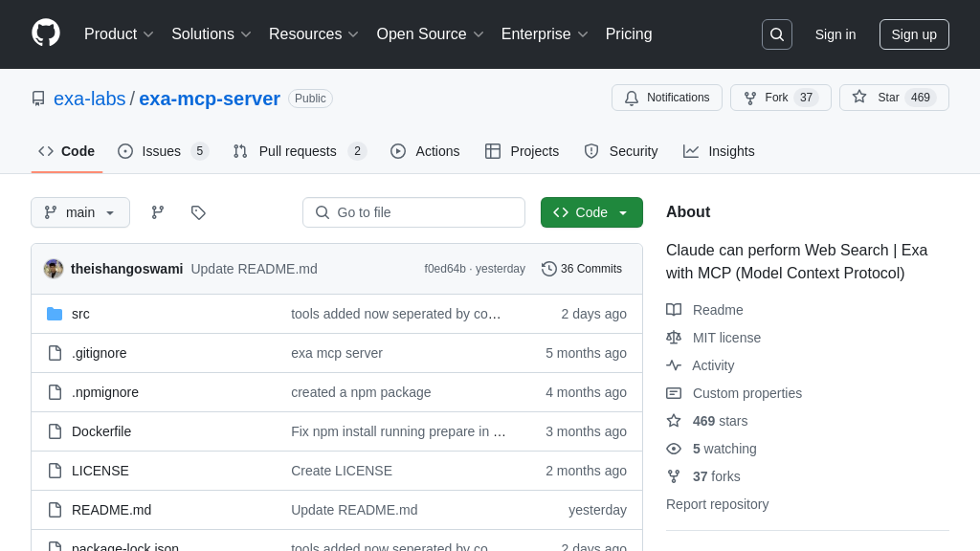The image size is (980, 551).
Task: Open the search magnifier icon in header
Action: (776, 34)
